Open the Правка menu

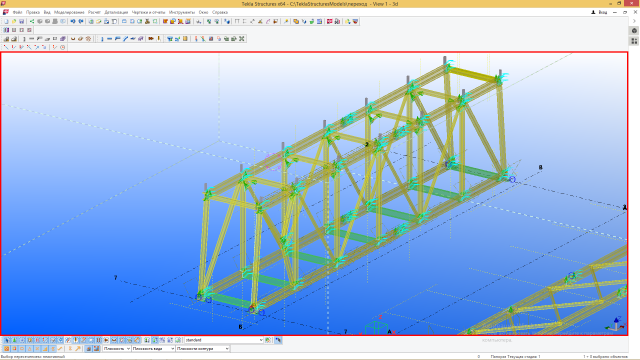[33, 12]
